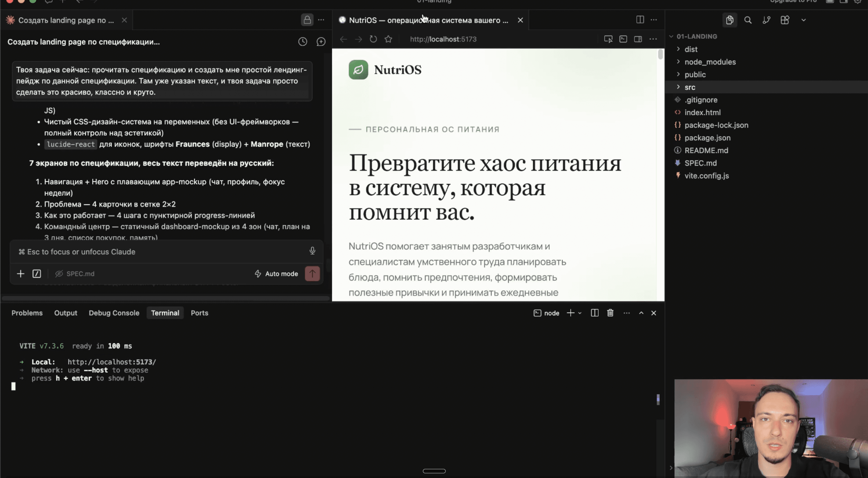
Task: Start a new chat with plus bubble icon
Action: [321, 42]
